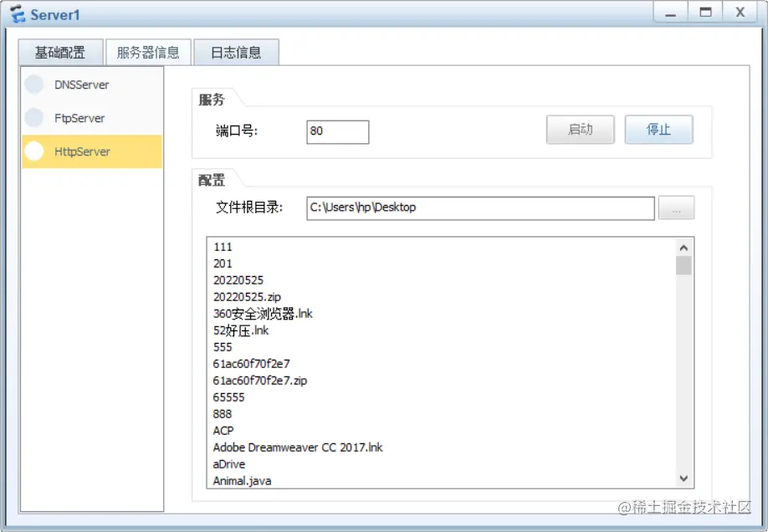Select the "Animal.java" file entry
Image resolution: width=768 pixels, height=532 pixels.
(x=243, y=481)
